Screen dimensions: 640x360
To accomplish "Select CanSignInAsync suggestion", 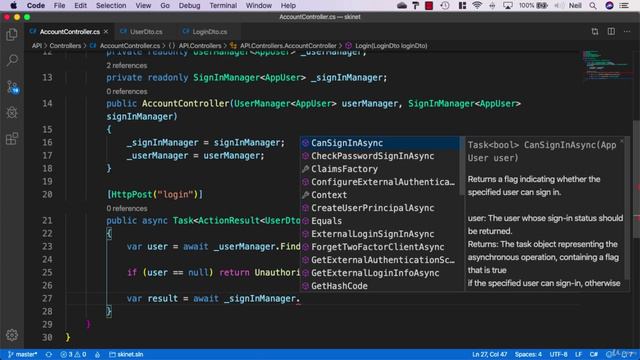I will [x=380, y=143].
